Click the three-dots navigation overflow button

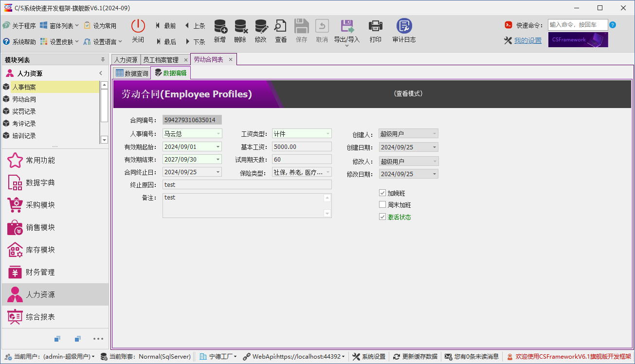(98, 339)
